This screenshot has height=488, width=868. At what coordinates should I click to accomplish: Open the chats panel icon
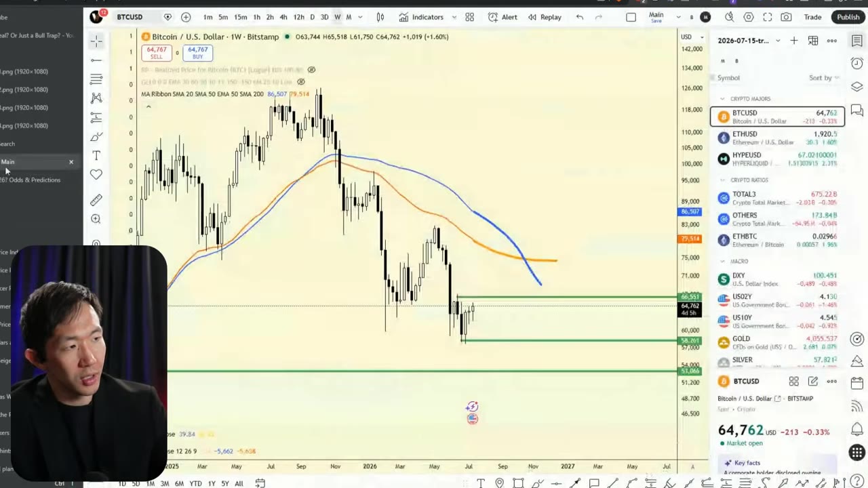pos(857,110)
